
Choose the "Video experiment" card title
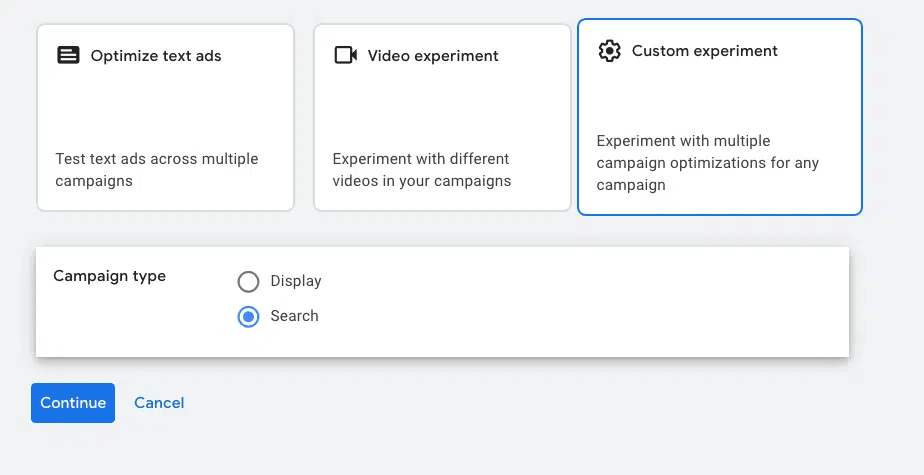(433, 56)
